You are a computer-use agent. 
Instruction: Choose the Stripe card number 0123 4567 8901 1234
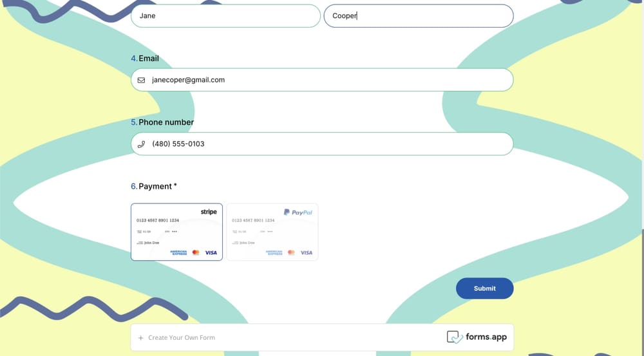pos(158,220)
